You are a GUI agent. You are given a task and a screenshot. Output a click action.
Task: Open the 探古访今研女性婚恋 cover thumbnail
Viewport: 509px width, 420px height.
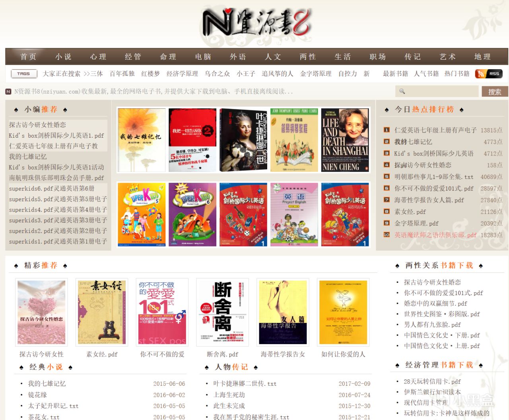[41, 312]
